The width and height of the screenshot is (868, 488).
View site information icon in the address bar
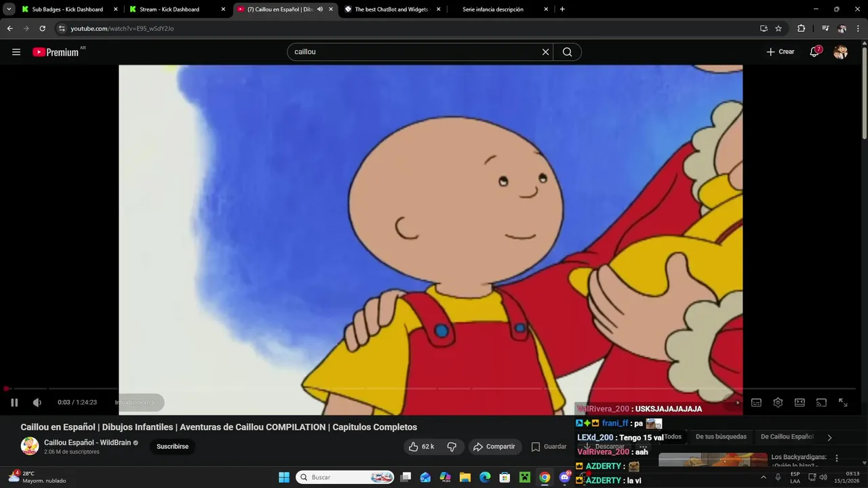pyautogui.click(x=61, y=28)
